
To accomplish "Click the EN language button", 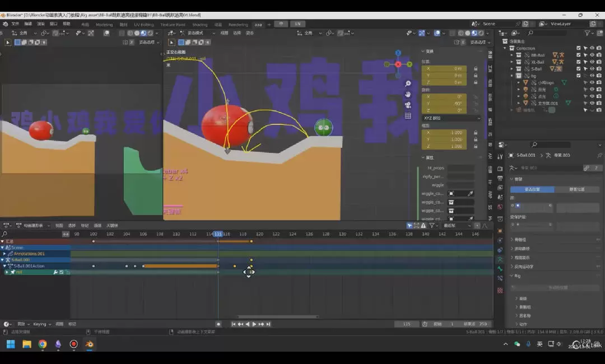I will point(297,24).
